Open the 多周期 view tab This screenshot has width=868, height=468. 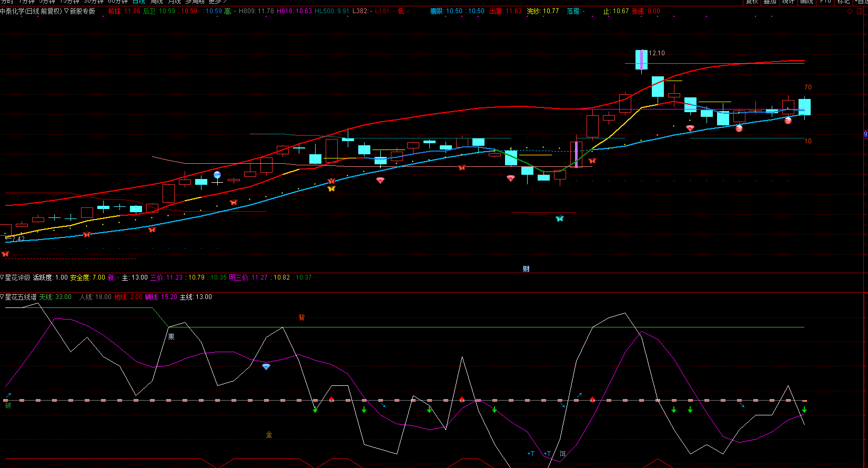pos(195,2)
